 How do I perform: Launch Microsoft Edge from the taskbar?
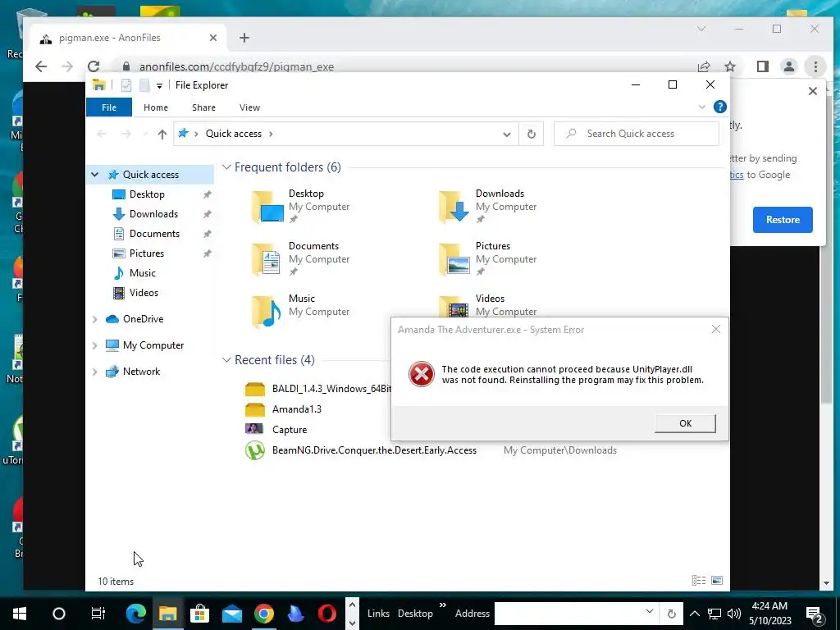click(x=136, y=614)
